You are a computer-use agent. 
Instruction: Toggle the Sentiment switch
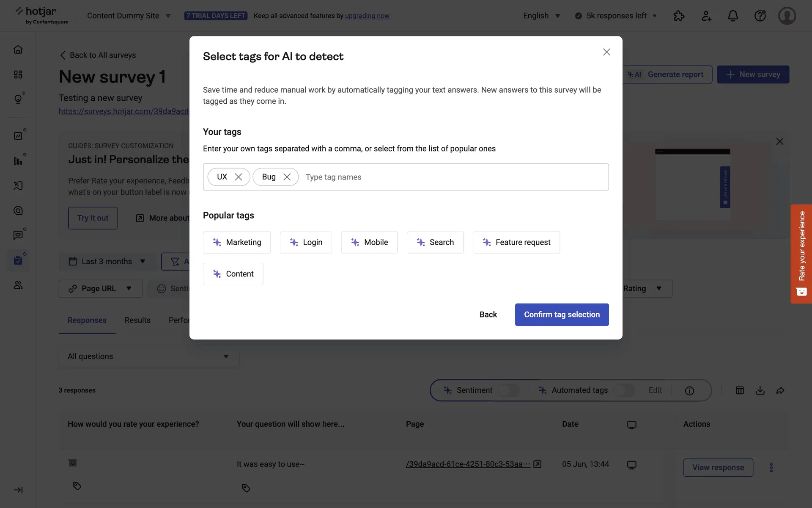(x=508, y=390)
